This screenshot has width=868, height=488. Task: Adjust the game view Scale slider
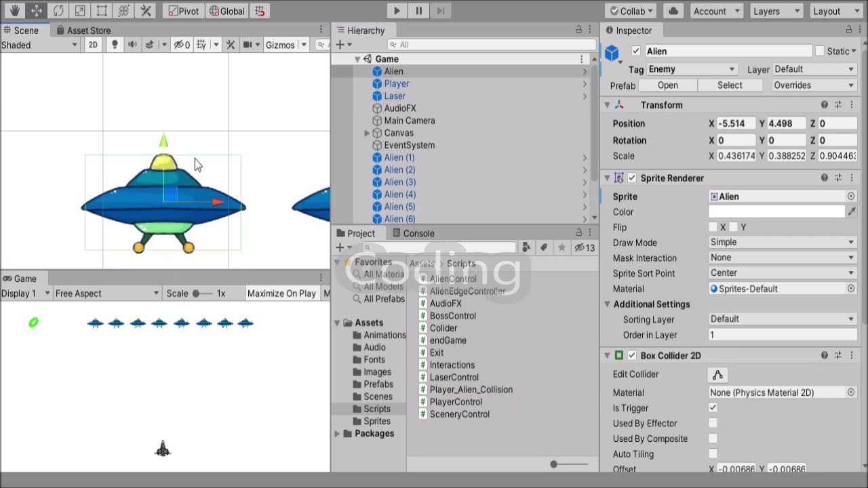tap(201, 293)
